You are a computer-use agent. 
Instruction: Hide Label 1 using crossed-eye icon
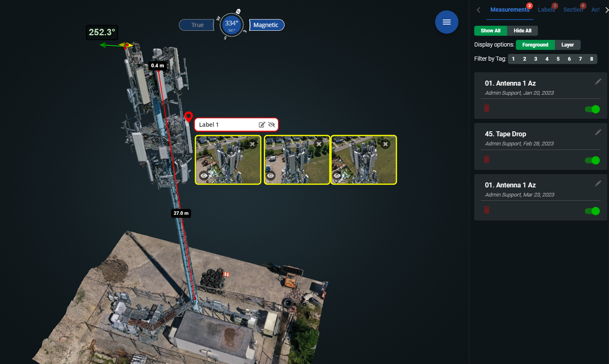point(272,125)
